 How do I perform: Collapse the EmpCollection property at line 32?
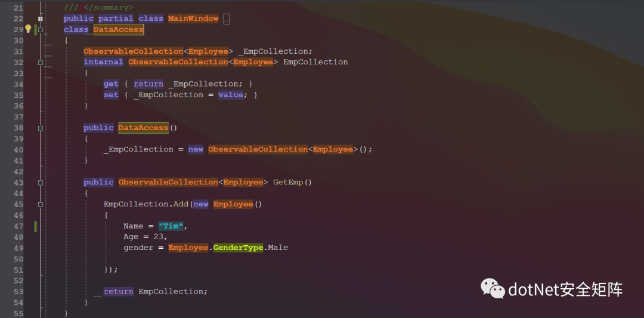(41, 62)
